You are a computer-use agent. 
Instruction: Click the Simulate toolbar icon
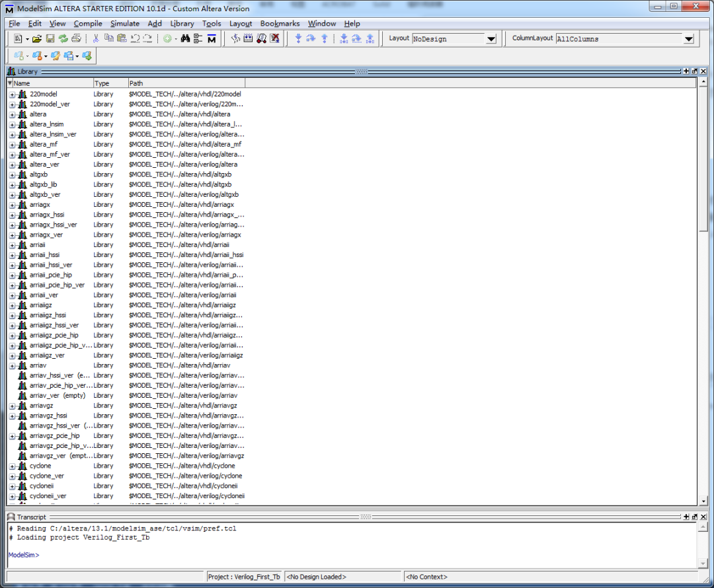[x=261, y=39]
